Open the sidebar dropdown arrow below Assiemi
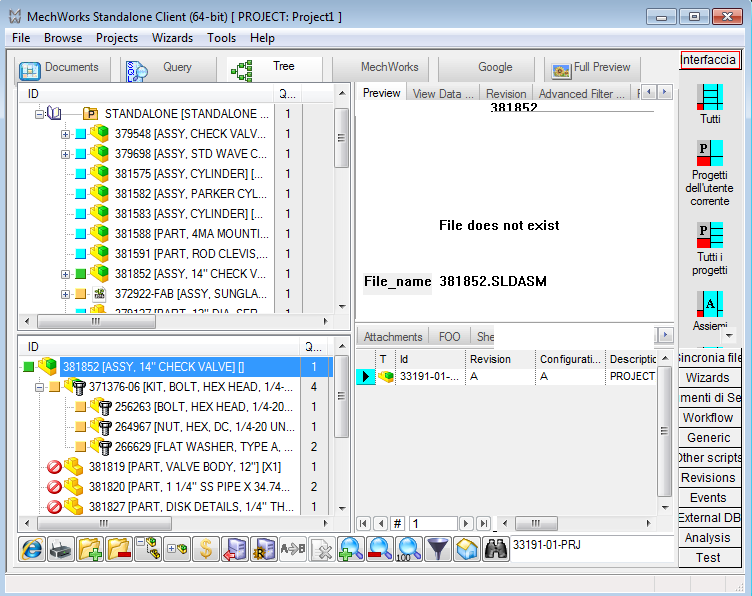 (x=729, y=335)
